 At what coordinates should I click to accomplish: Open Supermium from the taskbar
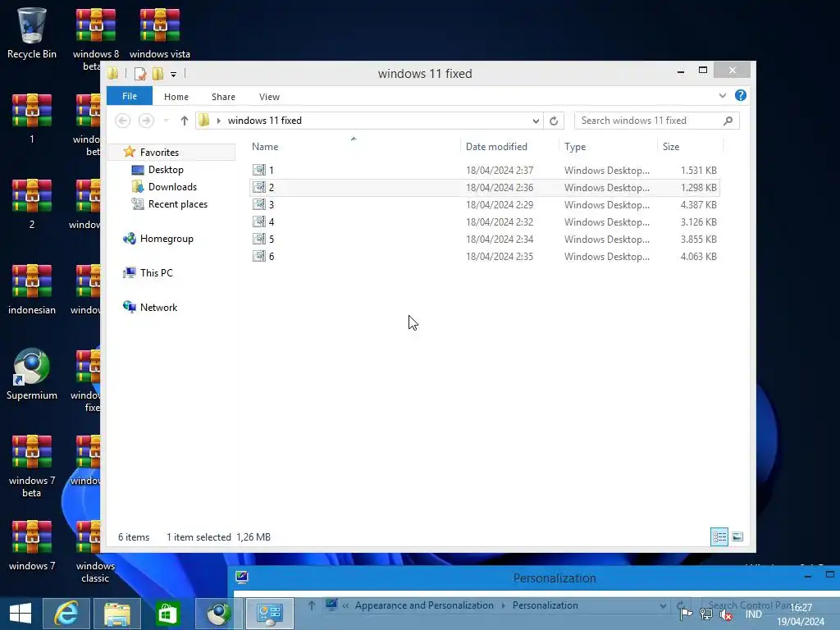pos(218,614)
